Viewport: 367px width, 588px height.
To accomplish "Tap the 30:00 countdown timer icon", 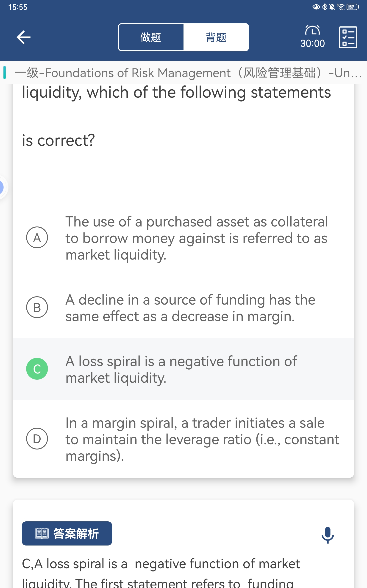I will (x=312, y=37).
